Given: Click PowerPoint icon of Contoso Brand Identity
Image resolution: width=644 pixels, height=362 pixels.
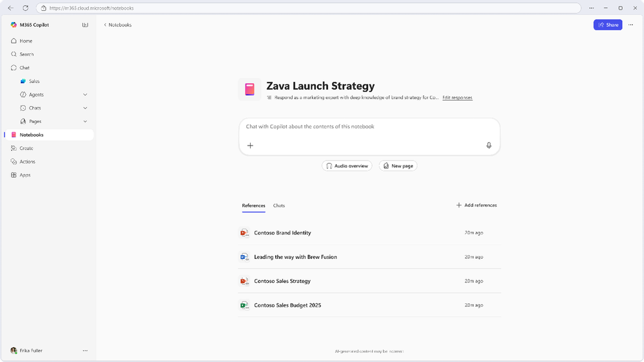Looking at the screenshot, I should (244, 233).
